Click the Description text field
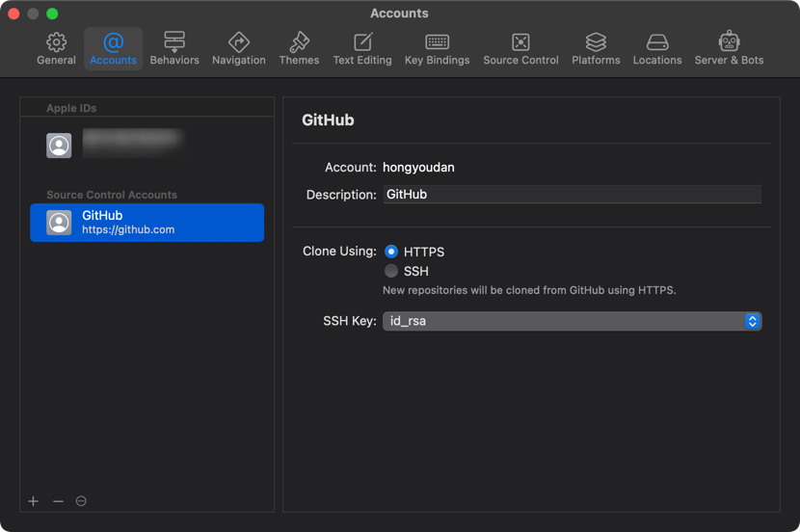The width and height of the screenshot is (800, 532). point(572,195)
